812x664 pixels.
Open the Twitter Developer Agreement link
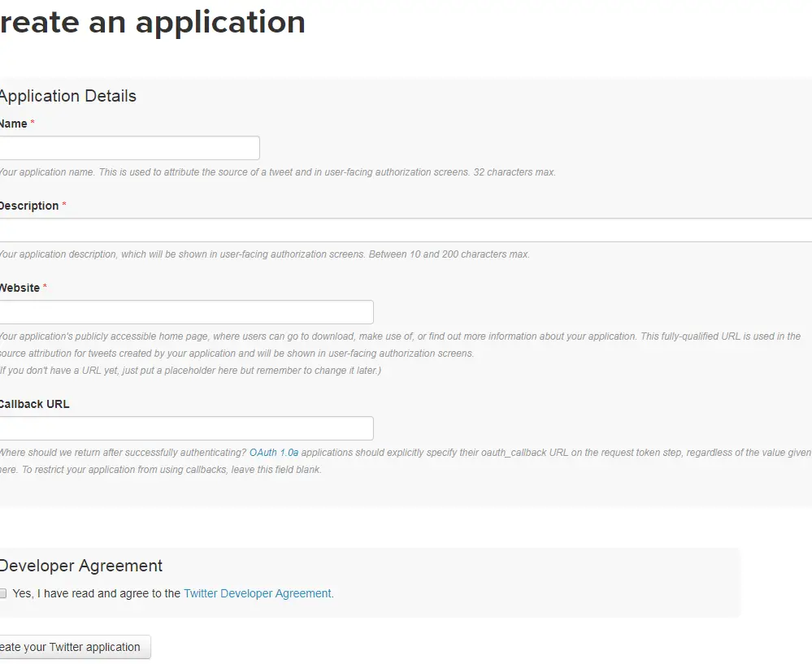258,593
